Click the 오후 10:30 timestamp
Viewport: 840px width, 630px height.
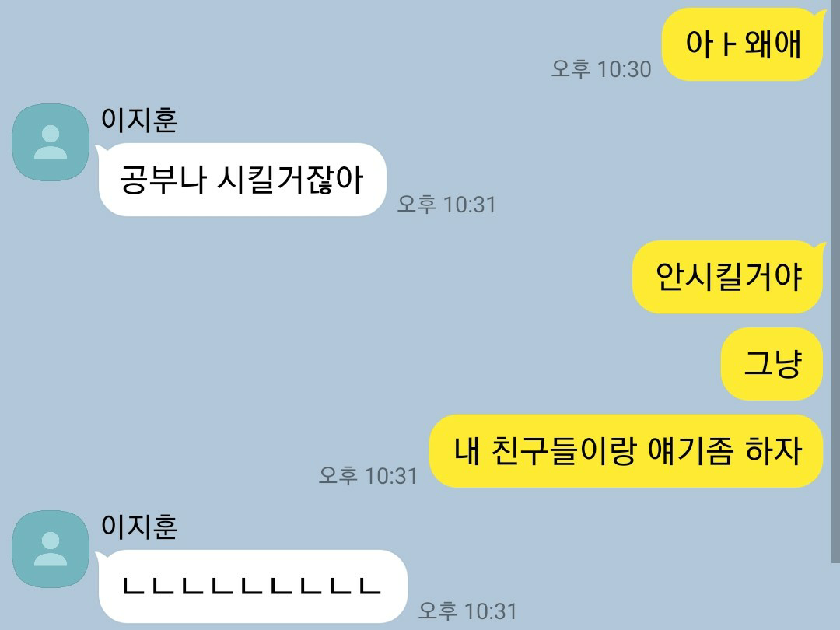tap(601, 69)
